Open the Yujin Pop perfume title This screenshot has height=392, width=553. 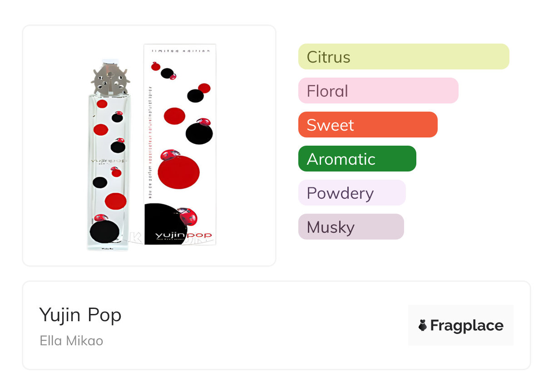(x=80, y=315)
